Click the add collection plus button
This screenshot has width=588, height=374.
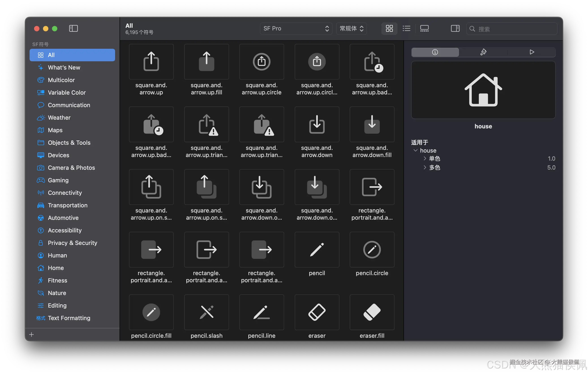coord(32,334)
